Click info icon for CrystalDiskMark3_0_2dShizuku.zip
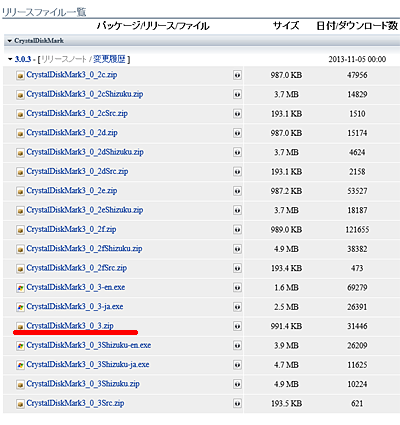The height and width of the screenshot is (425, 400). 237,153
